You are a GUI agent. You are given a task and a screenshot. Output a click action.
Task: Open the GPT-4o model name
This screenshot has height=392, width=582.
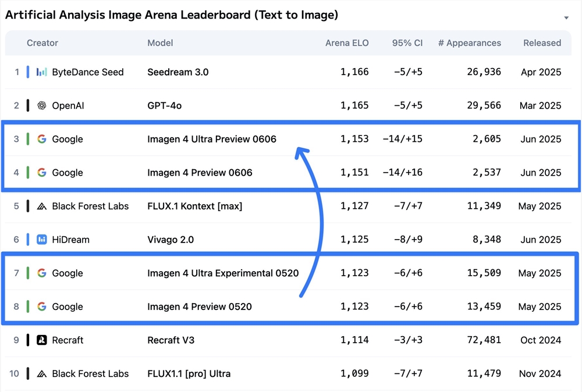[165, 106]
